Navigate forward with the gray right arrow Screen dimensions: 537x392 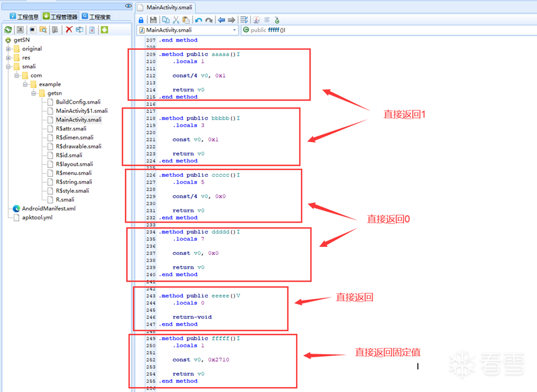point(232,20)
